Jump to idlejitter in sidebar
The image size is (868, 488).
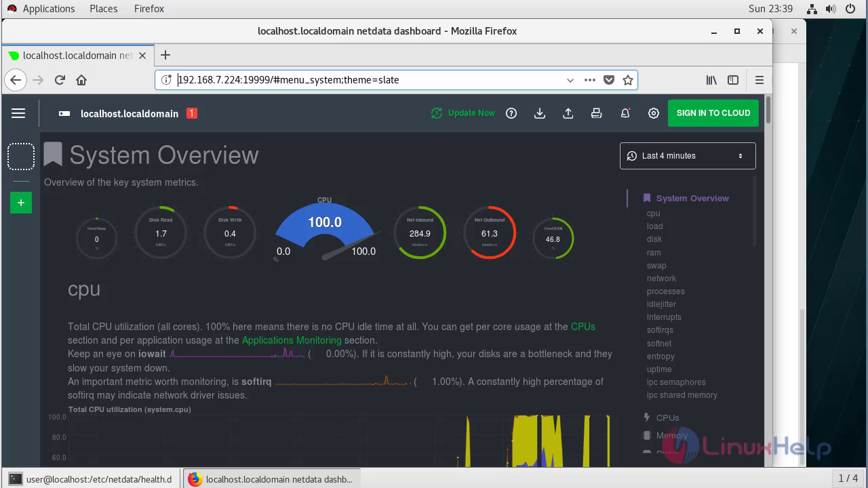coord(661,304)
